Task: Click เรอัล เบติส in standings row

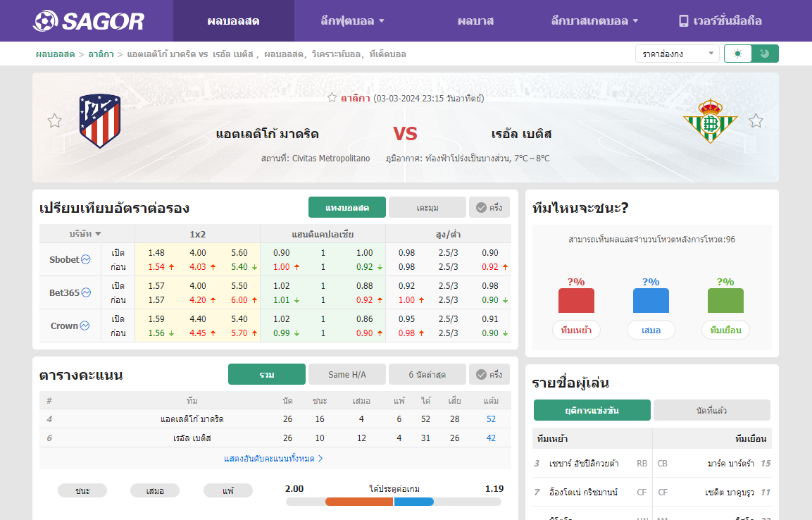Action: (192, 438)
